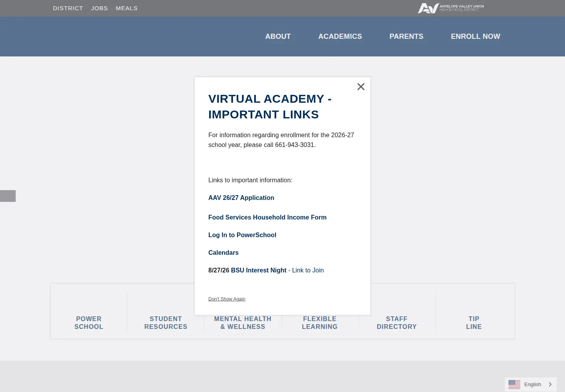Screen dimensions: 565x392
Task: Open the Power School quick link
Action: [x=89, y=323]
